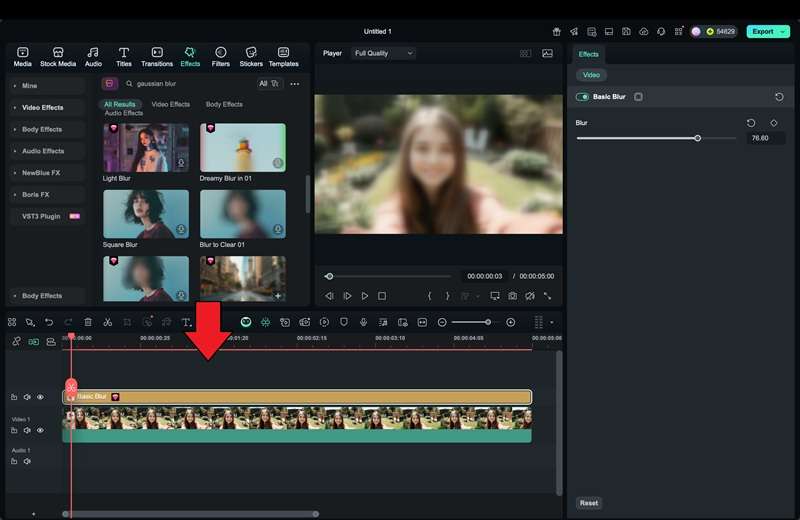Open the All filter dropdown beside the search

pos(269,84)
